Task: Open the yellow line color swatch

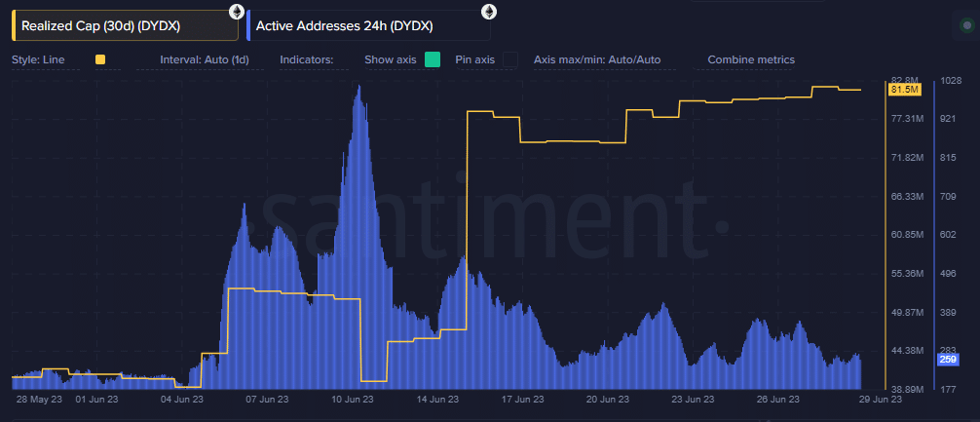Action: coord(100,60)
